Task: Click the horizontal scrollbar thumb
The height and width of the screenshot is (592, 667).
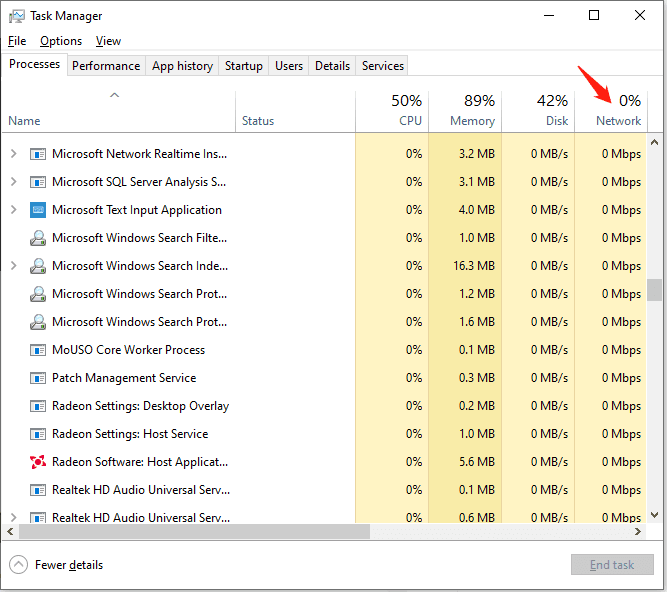Action: 194,531
